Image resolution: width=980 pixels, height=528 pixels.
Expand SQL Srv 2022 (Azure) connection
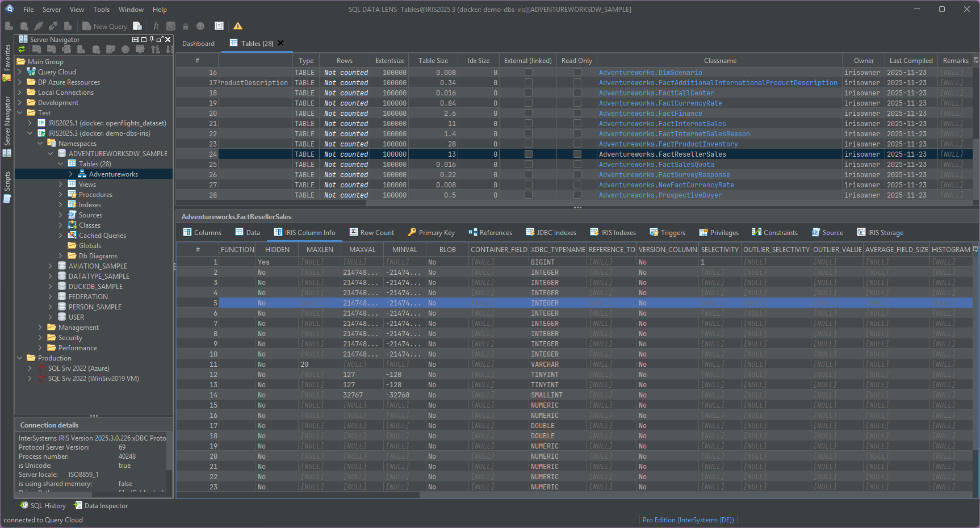[30, 368]
